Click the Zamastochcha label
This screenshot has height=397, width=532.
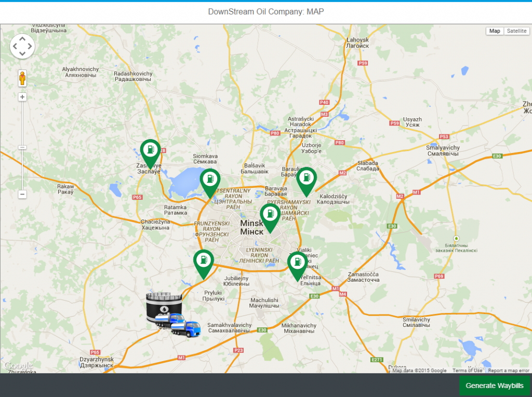(363, 277)
